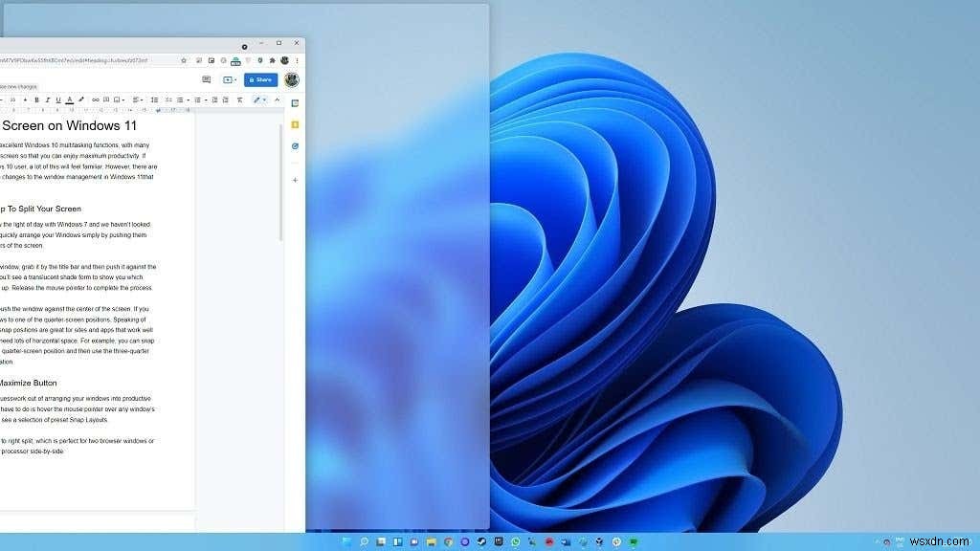
Task: Open 'see new changes' version history link
Action: pos(19,86)
